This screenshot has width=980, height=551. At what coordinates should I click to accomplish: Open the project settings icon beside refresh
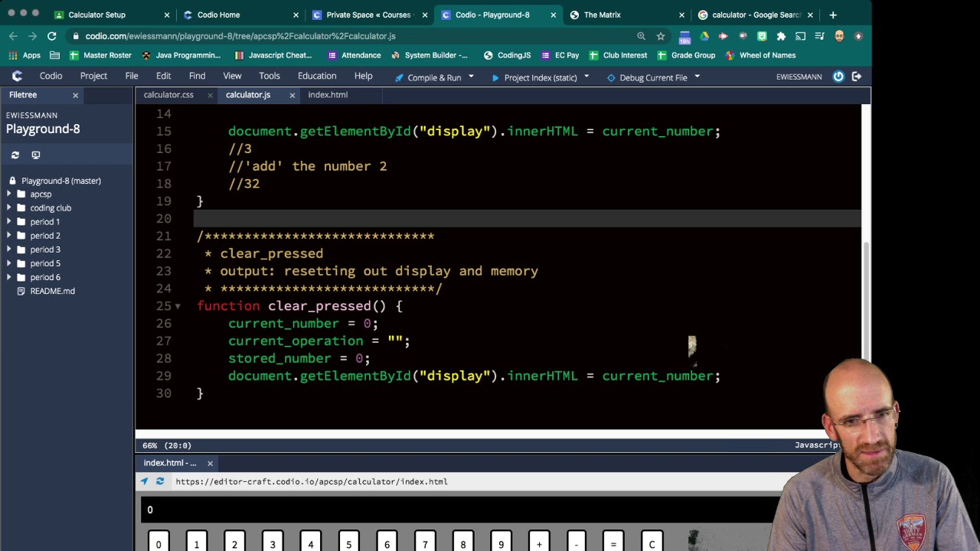pos(35,155)
